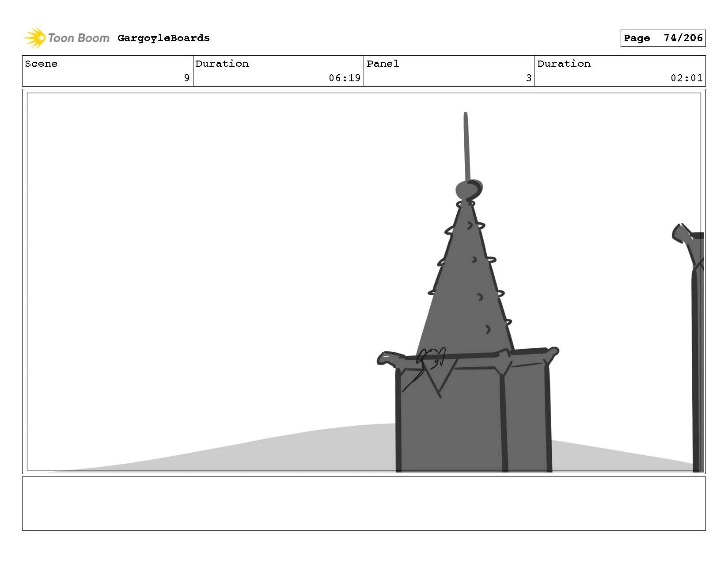Click the empty notes box below panel
Viewport: 728px width, 564px height.
[364, 503]
